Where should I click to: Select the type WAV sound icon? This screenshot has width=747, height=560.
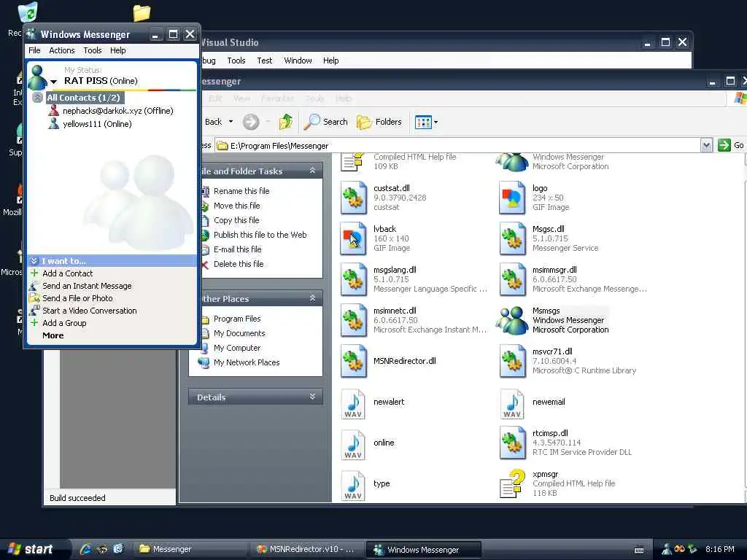pos(354,486)
